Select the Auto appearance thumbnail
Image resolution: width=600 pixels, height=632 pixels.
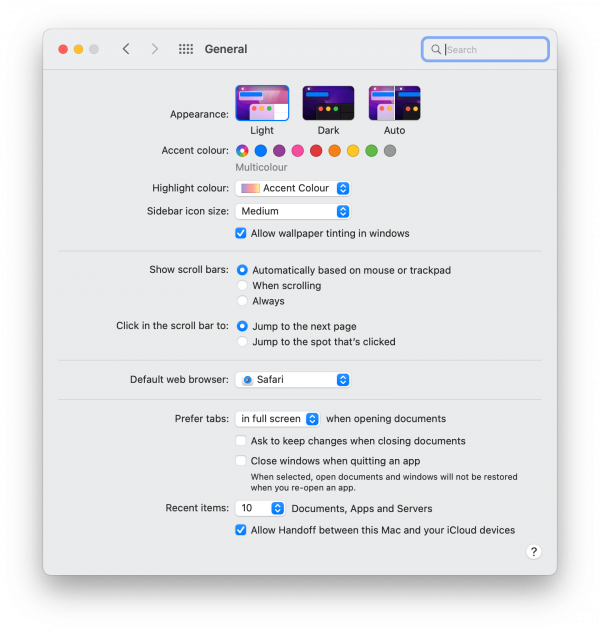[x=394, y=103]
